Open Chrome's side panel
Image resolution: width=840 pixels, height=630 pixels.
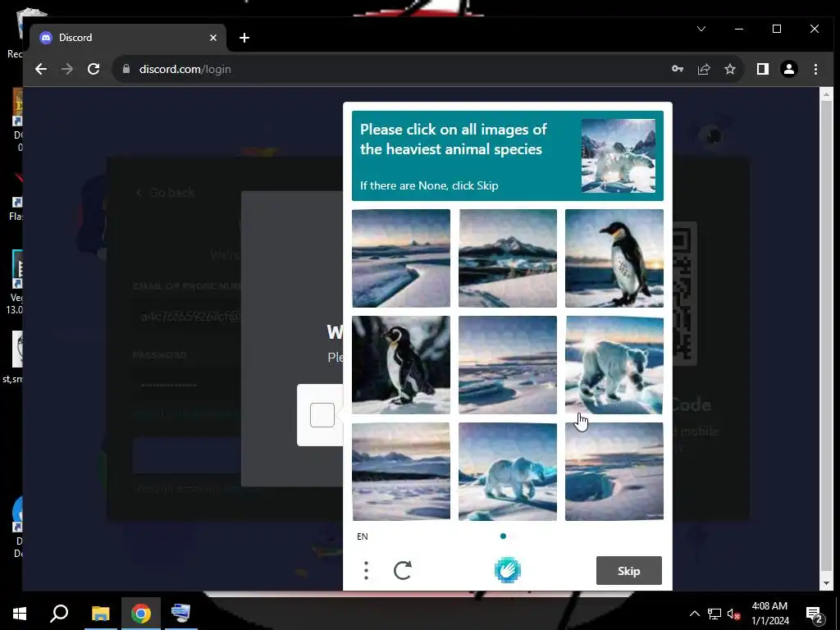762,69
